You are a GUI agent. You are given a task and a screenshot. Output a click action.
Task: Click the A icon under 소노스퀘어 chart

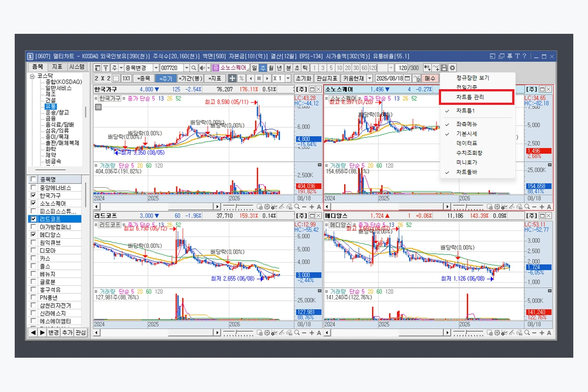(549, 207)
